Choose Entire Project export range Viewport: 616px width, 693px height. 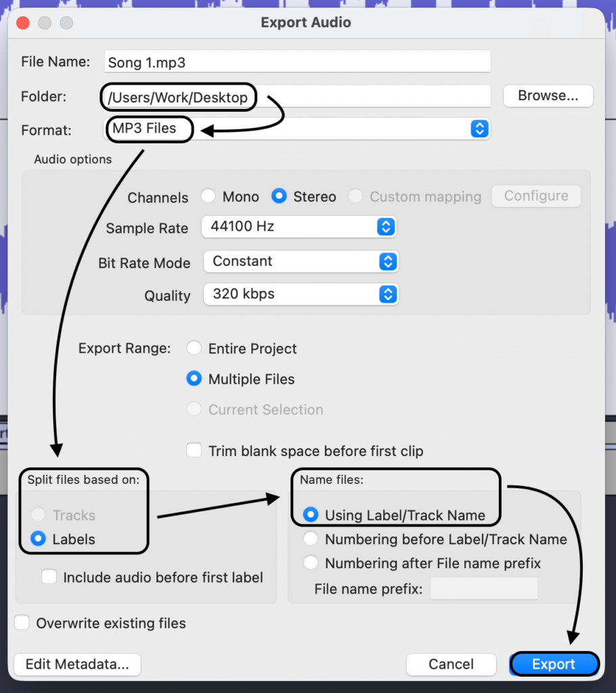coord(194,349)
